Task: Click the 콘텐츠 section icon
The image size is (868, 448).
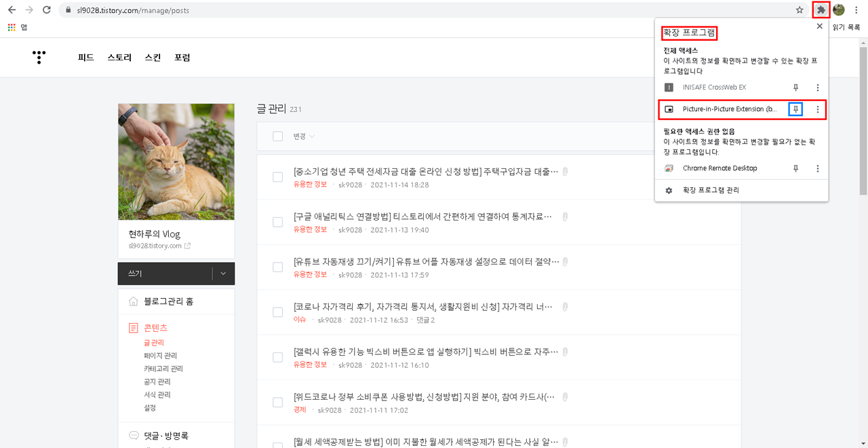Action: (x=134, y=329)
